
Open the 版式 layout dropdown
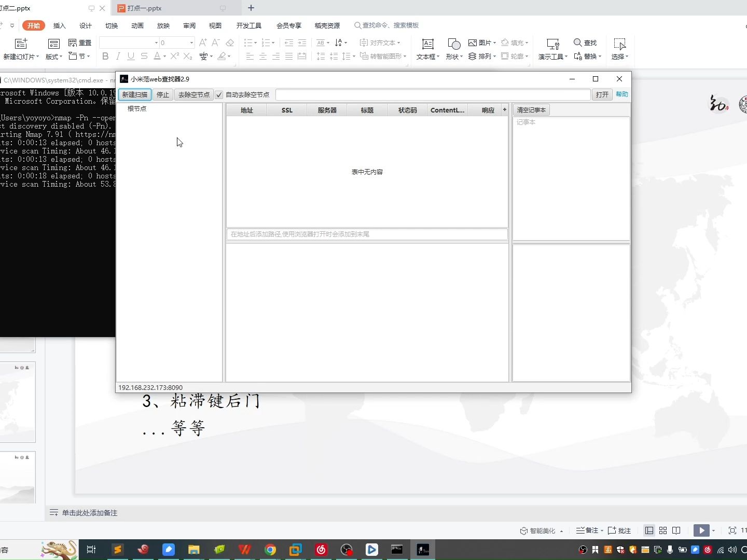coord(53,57)
